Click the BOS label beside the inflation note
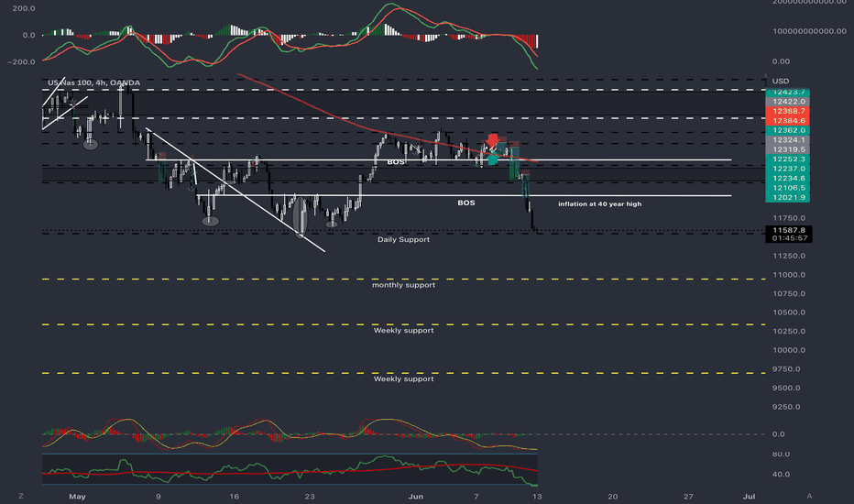 pos(466,203)
